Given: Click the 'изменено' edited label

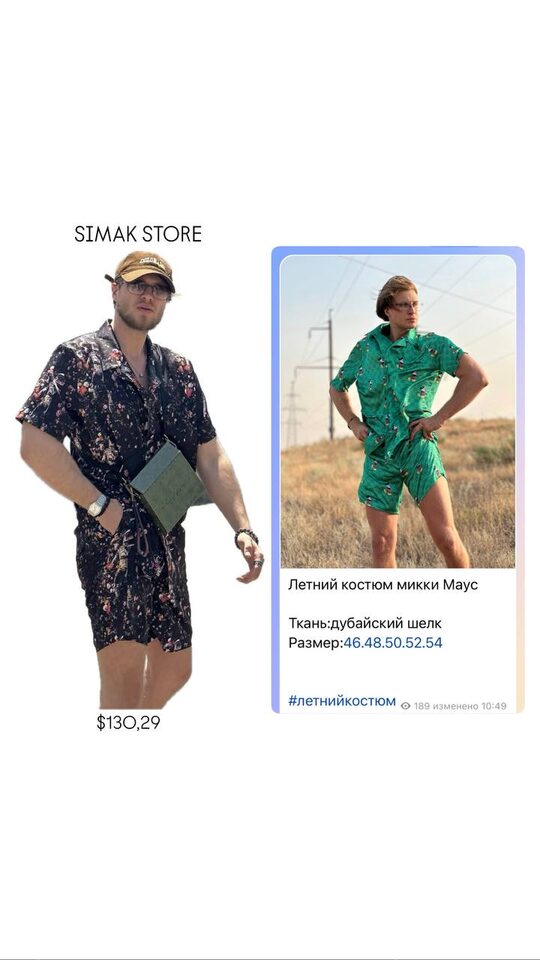Looking at the screenshot, I should point(455,706).
